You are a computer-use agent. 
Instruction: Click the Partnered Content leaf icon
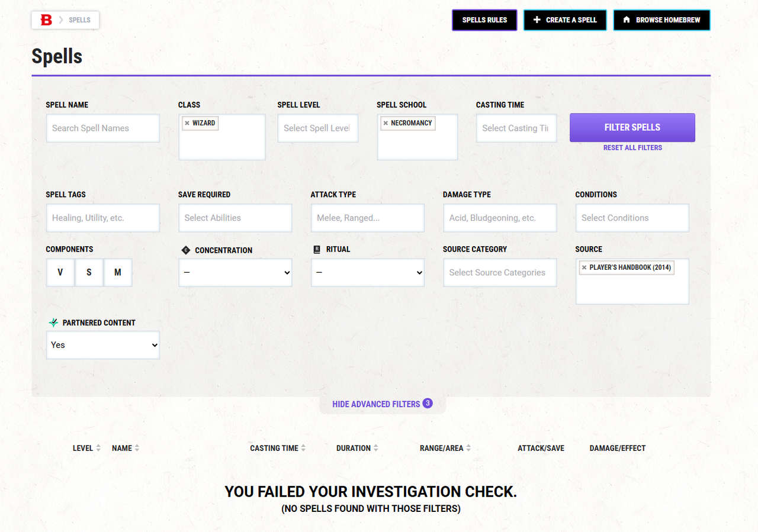[53, 323]
